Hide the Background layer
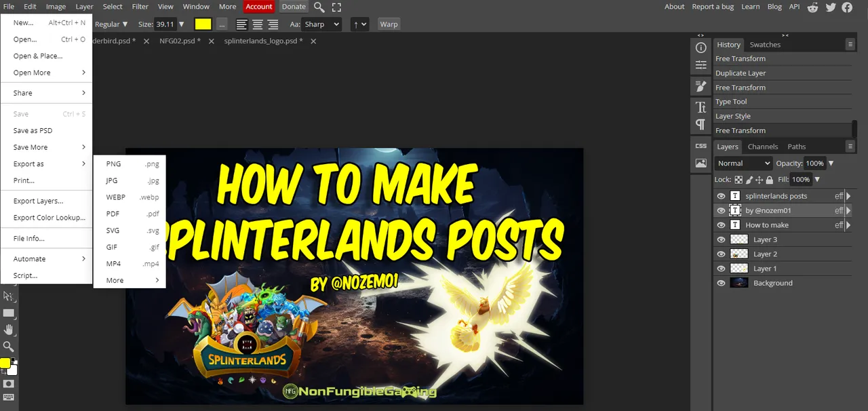 pyautogui.click(x=721, y=283)
